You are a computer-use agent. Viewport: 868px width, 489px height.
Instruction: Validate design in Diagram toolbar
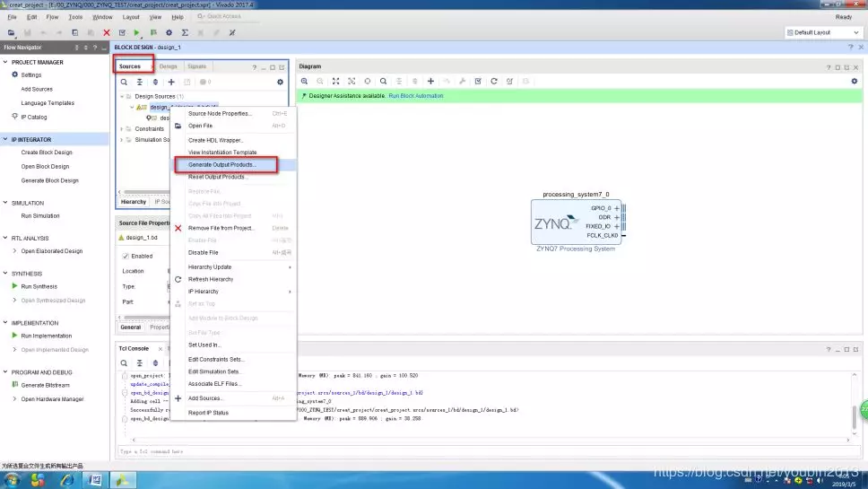478,81
